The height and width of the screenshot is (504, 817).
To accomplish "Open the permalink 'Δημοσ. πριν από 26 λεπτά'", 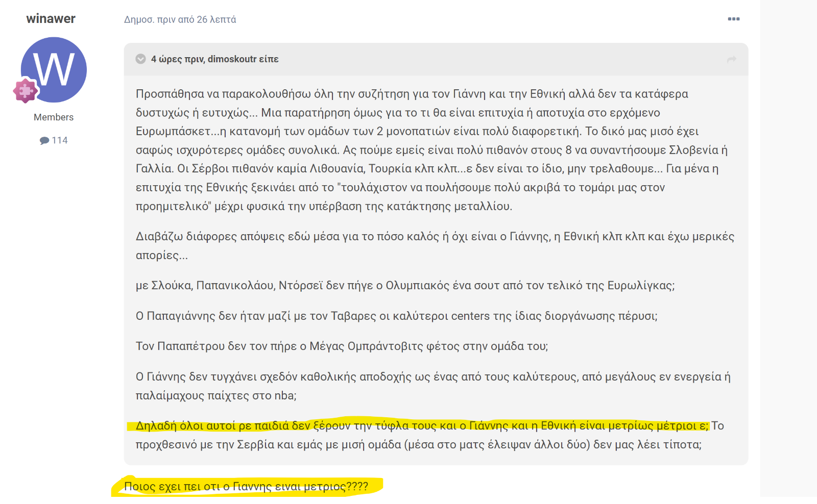I will [x=180, y=19].
